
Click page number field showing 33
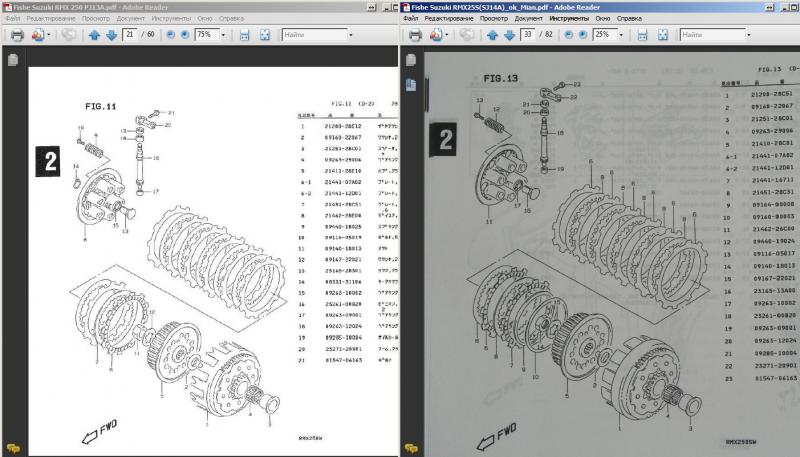point(528,34)
